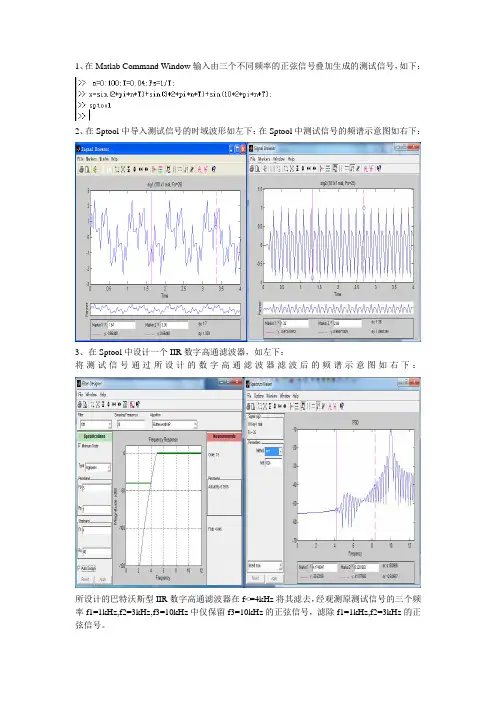Open Window menu in grey-titled Signal Browser
This screenshot has width=496, height=702.
click(279, 159)
